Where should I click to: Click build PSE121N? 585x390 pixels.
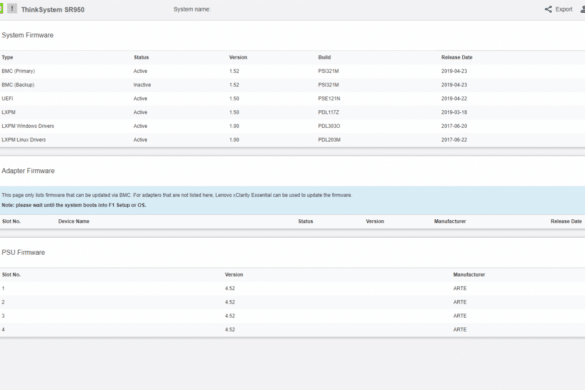329,99
